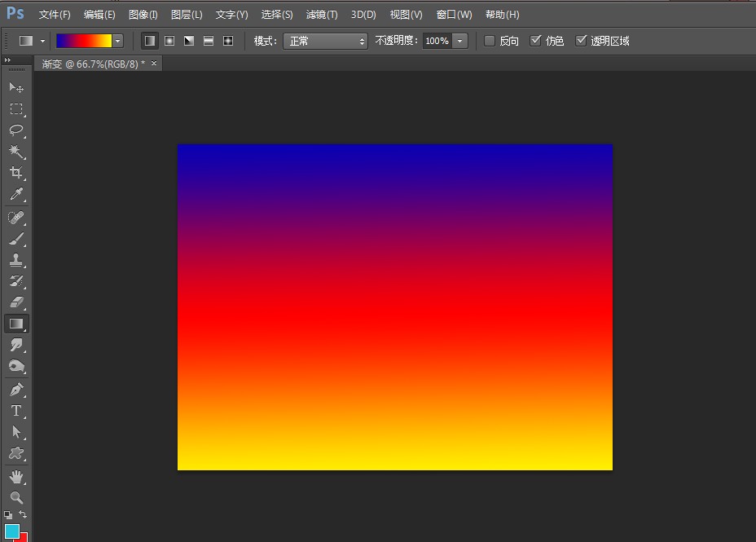
Task: Click the toolbox grip handle
Action: point(16,70)
